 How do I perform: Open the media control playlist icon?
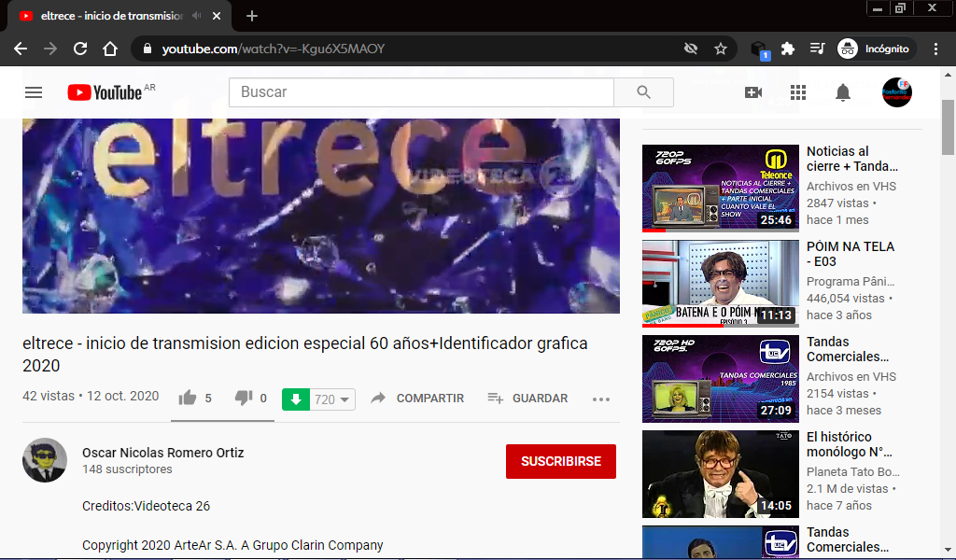pos(817,49)
